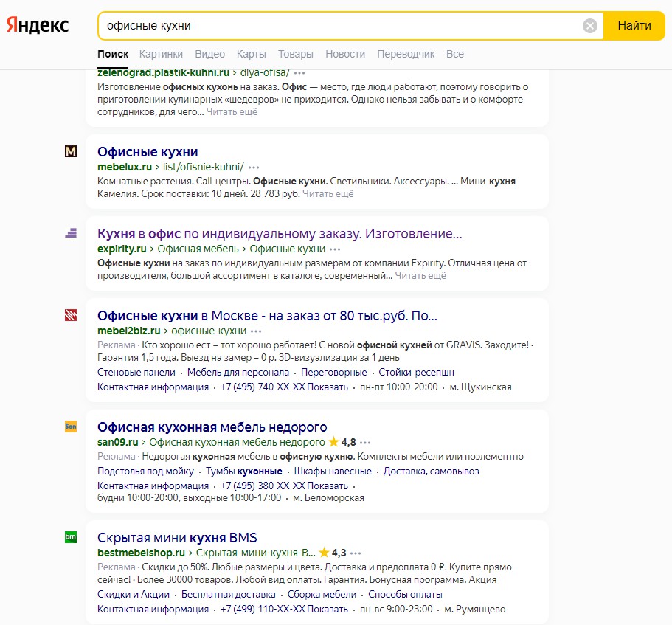Open the Шкафы навесные sitelink
The image size is (672, 625).
point(333,471)
